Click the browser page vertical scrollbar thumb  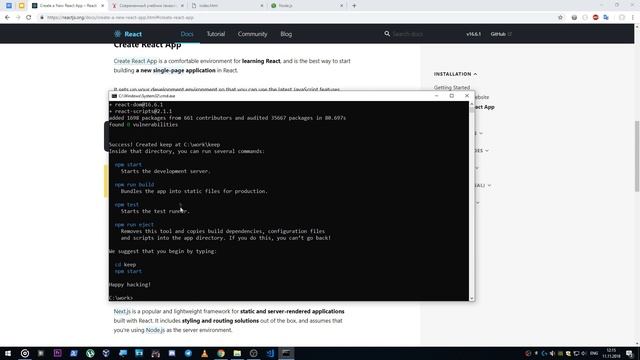637,156
